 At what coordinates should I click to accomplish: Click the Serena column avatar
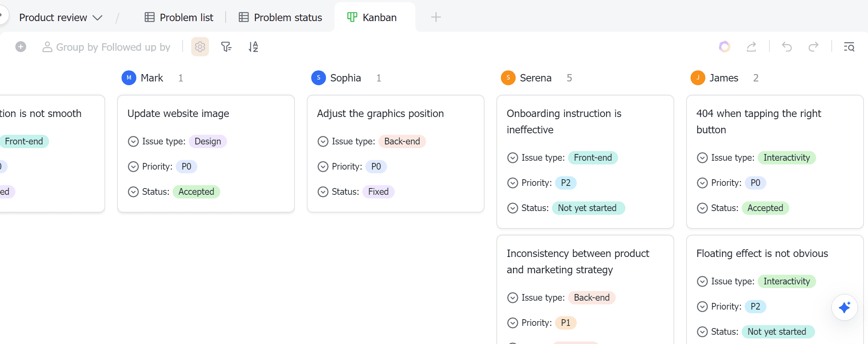tap(508, 78)
